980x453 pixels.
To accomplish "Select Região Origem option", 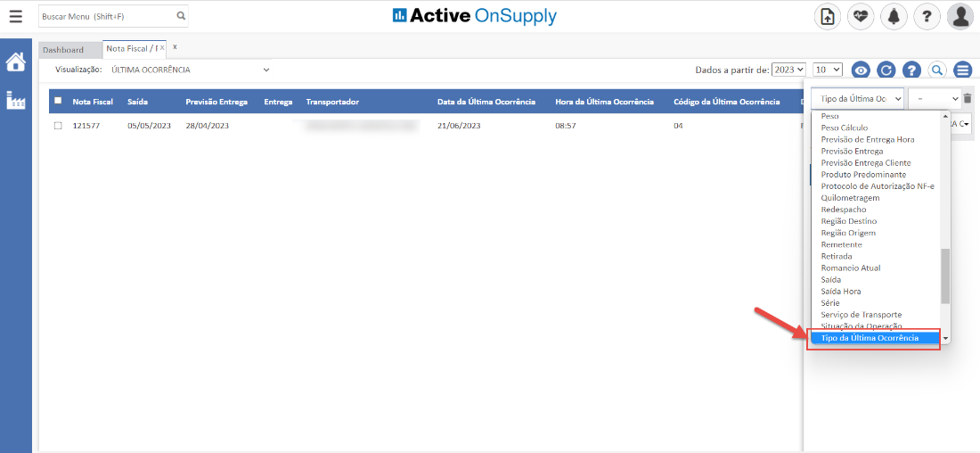I will 875,233.
